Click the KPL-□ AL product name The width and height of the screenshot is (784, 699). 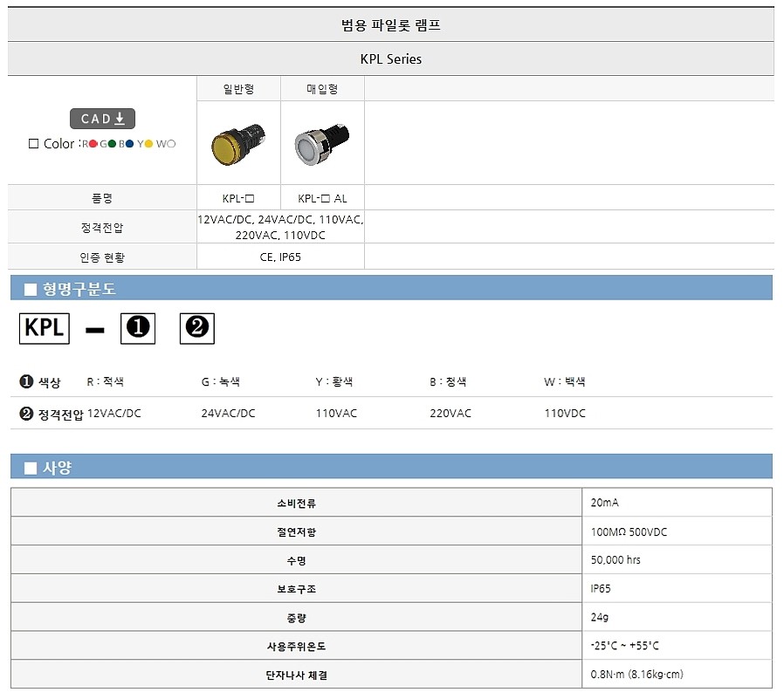tap(321, 198)
